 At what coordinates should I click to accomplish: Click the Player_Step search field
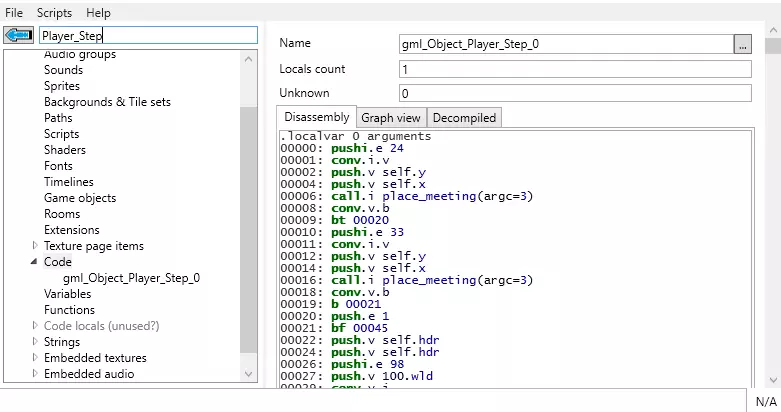tap(148, 35)
